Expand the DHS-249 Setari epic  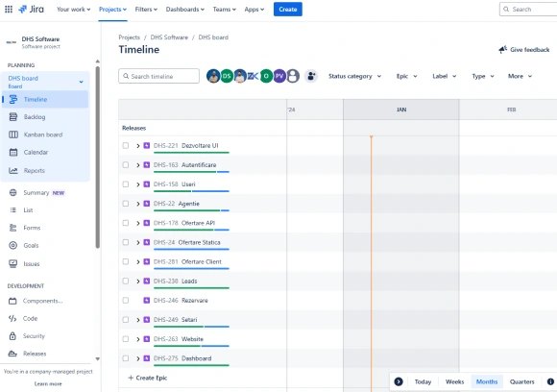tap(138, 320)
